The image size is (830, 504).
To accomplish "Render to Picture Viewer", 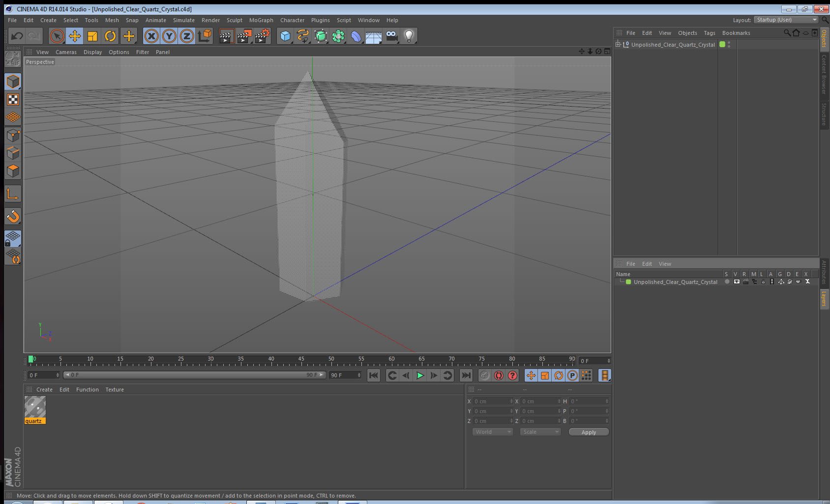I will [244, 36].
